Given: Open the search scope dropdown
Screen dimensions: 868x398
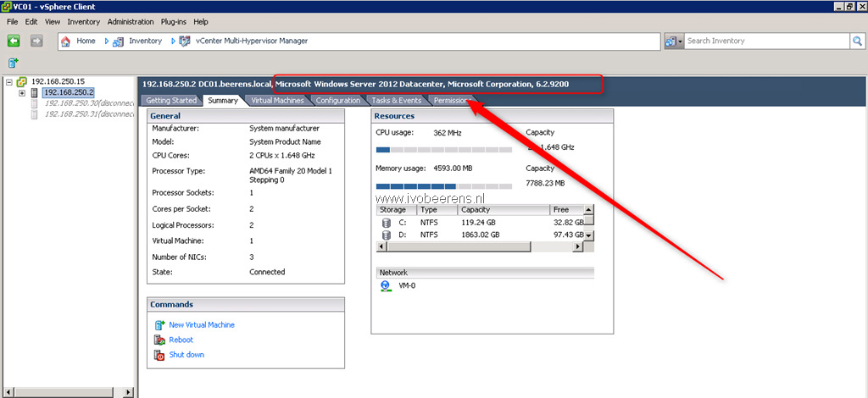Looking at the screenshot, I should [674, 41].
